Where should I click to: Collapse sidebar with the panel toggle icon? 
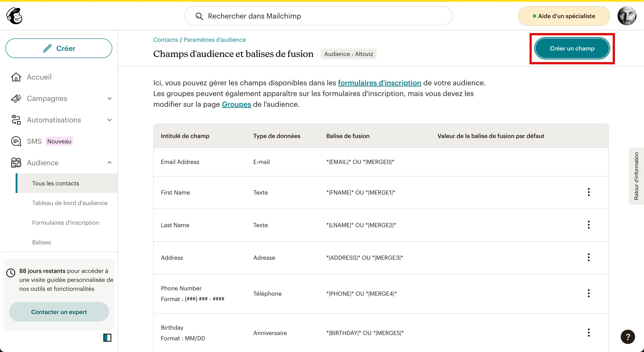(107, 337)
